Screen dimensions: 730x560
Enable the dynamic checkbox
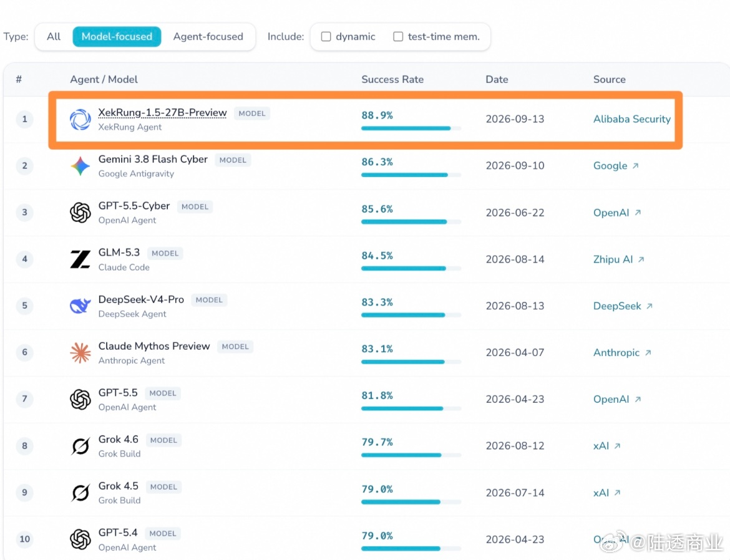point(326,36)
